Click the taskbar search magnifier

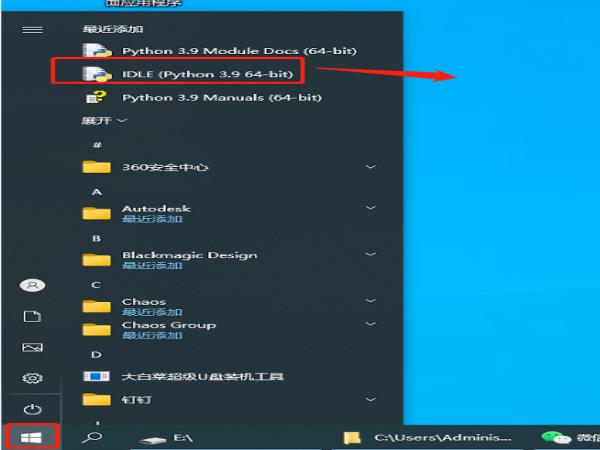tap(92, 437)
